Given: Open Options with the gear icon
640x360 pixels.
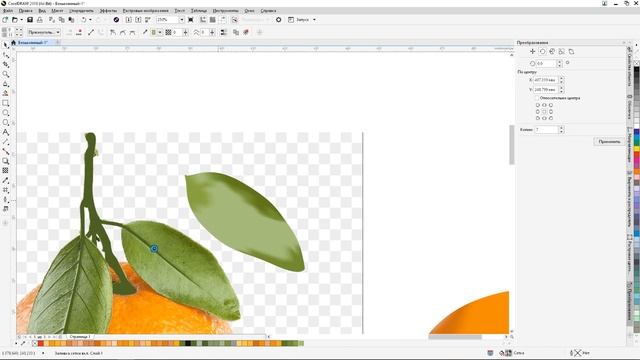Looking at the screenshot, I should [x=279, y=20].
